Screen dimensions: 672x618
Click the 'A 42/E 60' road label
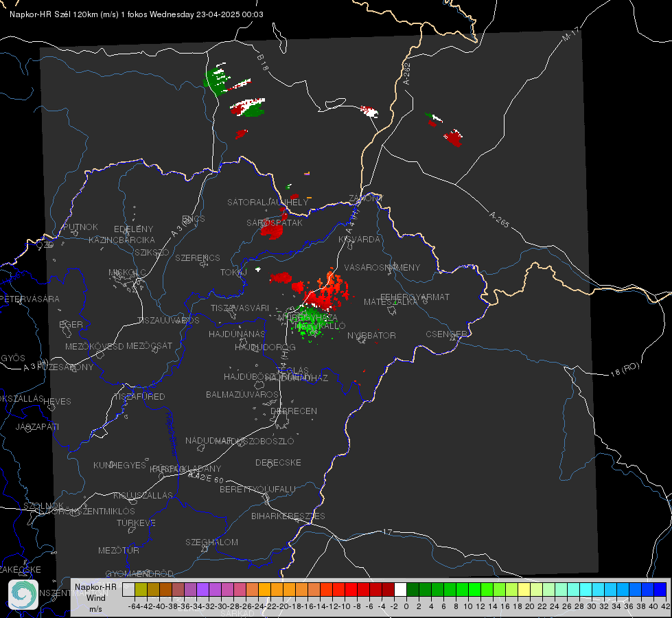tap(206, 477)
